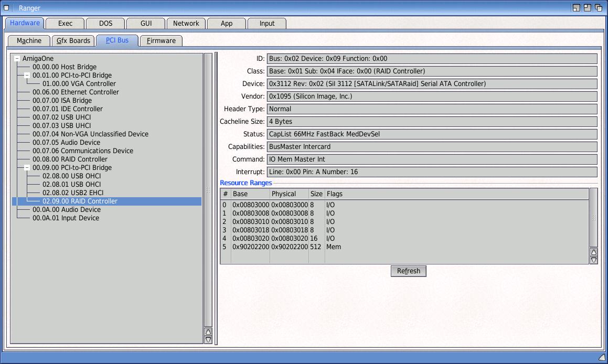This screenshot has height=364, width=608.
Task: Click the iconify gadget in title bar
Action: (577, 8)
